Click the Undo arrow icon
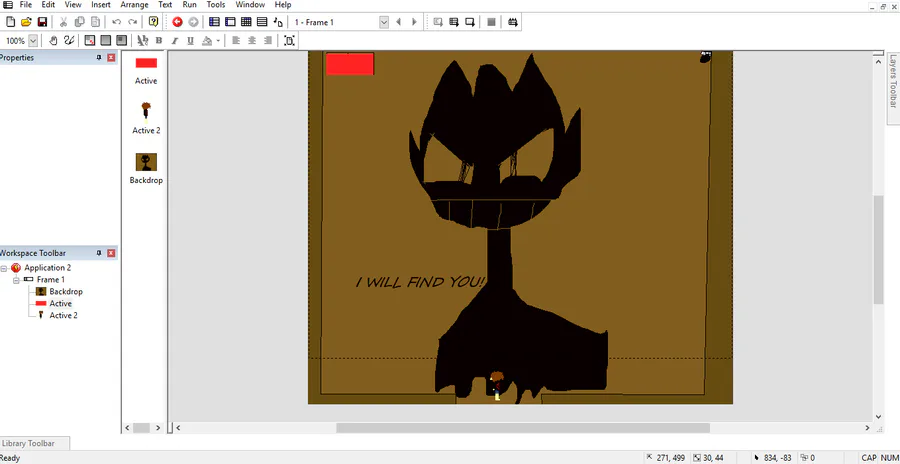This screenshot has width=900, height=464. [117, 22]
